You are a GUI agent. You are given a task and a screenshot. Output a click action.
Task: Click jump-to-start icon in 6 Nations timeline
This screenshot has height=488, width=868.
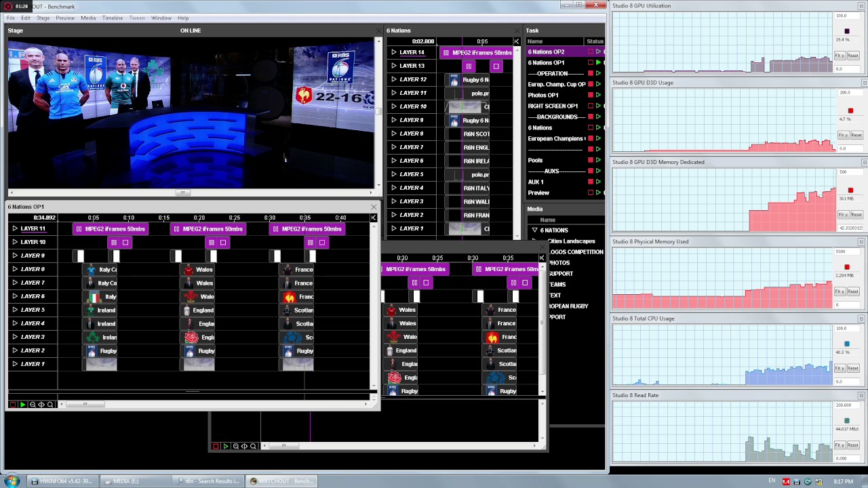coord(516,41)
